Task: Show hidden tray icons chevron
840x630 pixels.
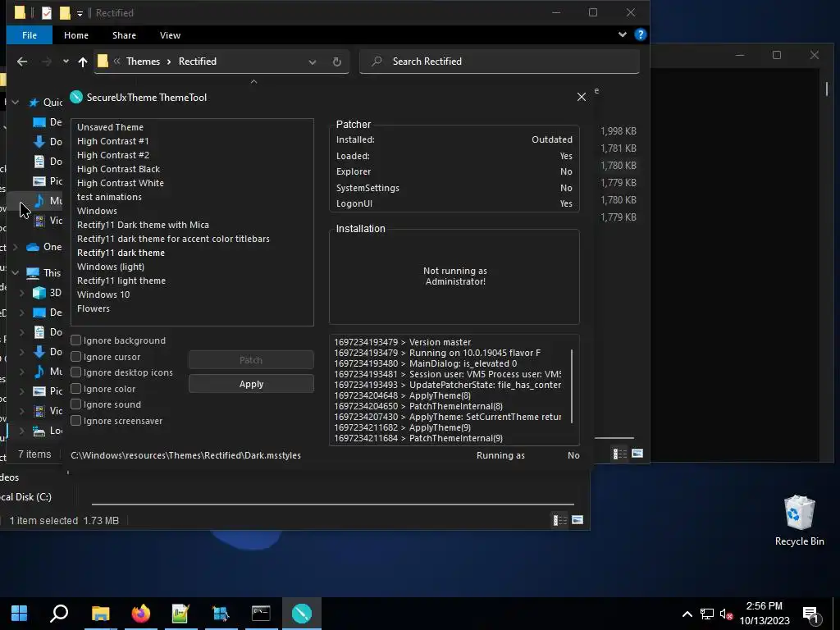Action: pyautogui.click(x=687, y=614)
